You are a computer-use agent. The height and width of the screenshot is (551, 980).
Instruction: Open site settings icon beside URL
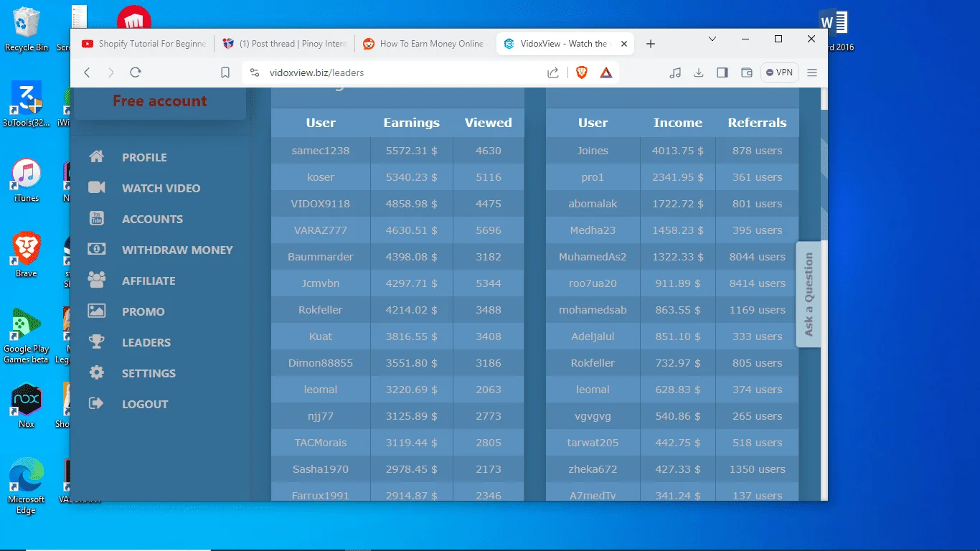pos(254,72)
